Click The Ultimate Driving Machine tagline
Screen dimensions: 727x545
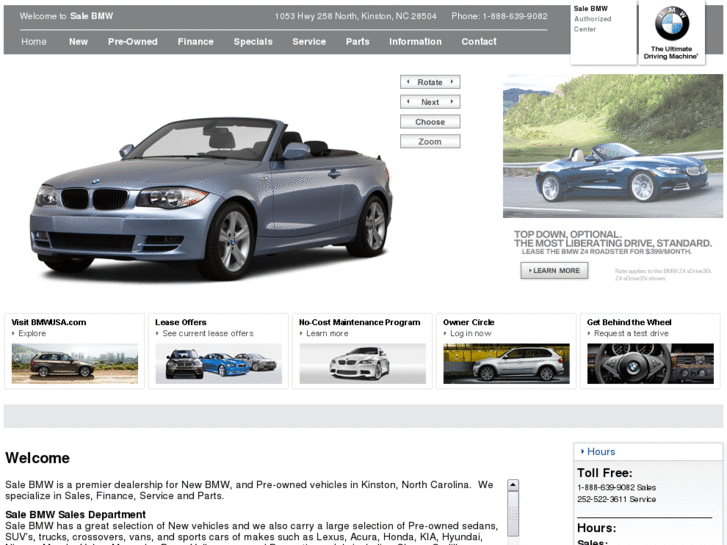[671, 52]
